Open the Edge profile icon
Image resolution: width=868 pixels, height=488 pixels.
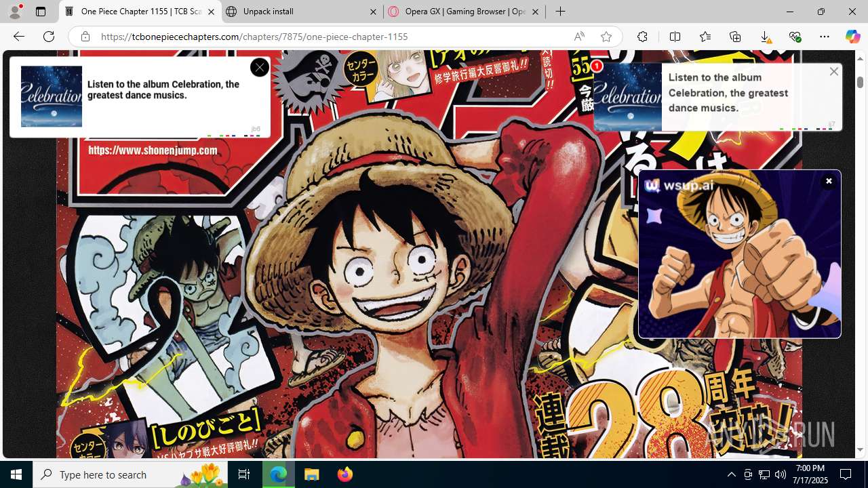tap(15, 12)
